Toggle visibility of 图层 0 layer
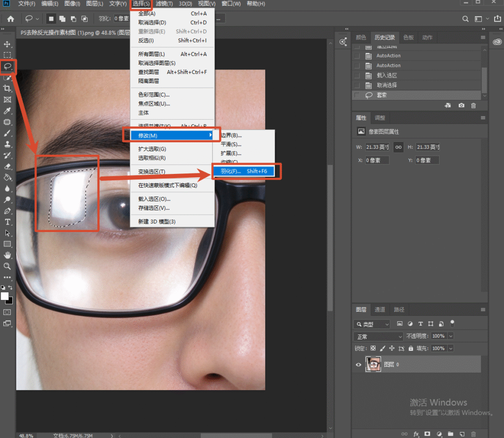 pos(358,365)
